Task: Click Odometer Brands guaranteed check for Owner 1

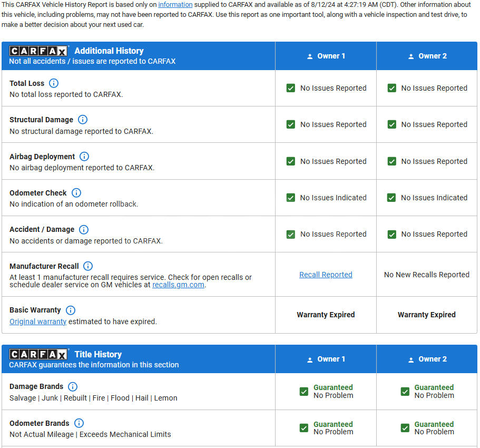Action: (x=304, y=428)
